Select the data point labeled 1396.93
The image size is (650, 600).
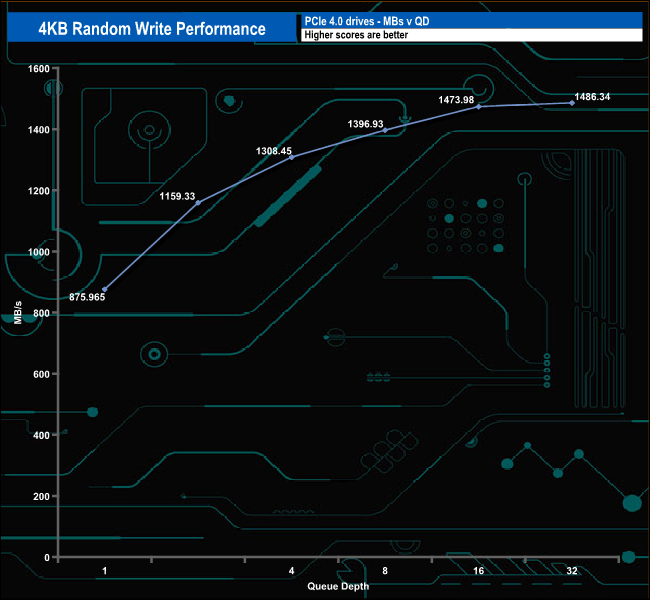pos(385,130)
